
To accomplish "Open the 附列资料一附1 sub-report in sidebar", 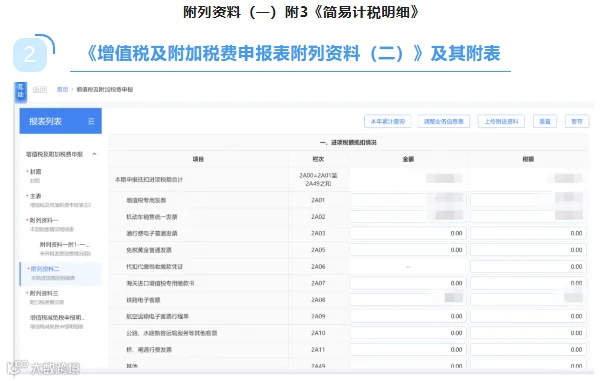I will (x=64, y=245).
